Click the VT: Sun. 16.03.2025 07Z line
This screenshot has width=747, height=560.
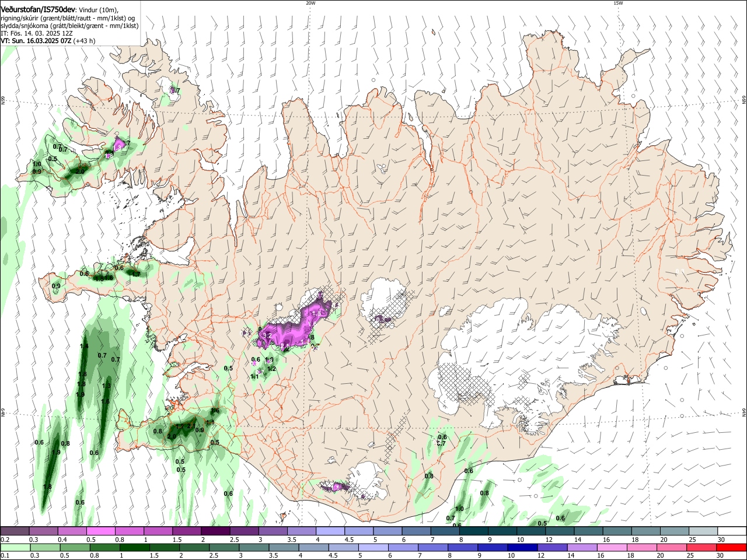[36, 41]
